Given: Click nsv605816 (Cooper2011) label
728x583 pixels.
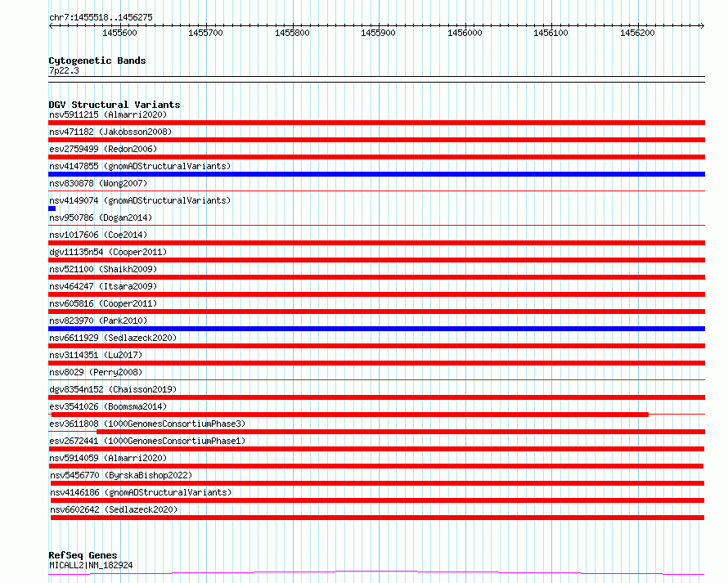Looking at the screenshot, I should 103,303.
